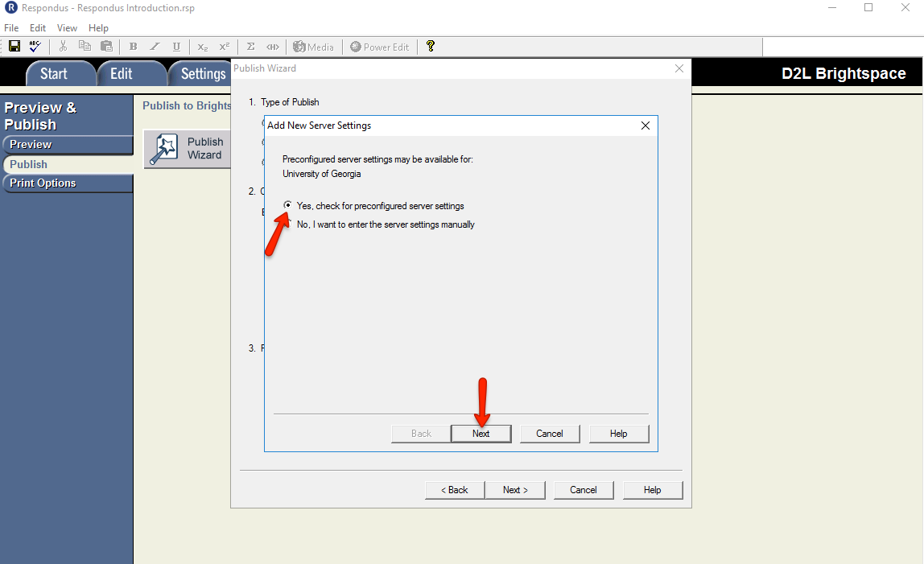This screenshot has height=564, width=924.
Task: Minimize the Respondus window
Action: [x=832, y=8]
